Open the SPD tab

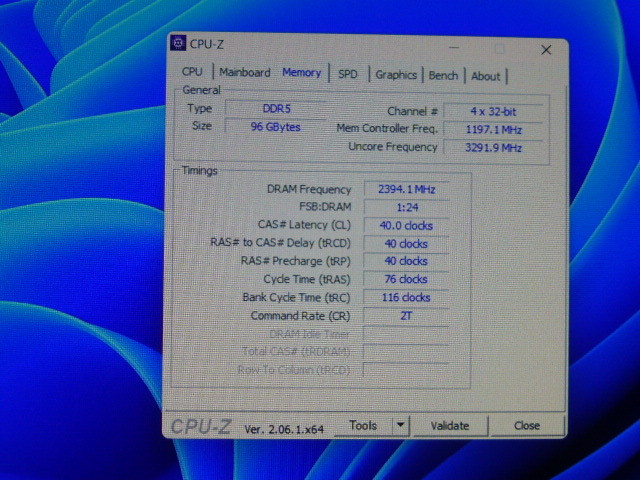[x=348, y=74]
